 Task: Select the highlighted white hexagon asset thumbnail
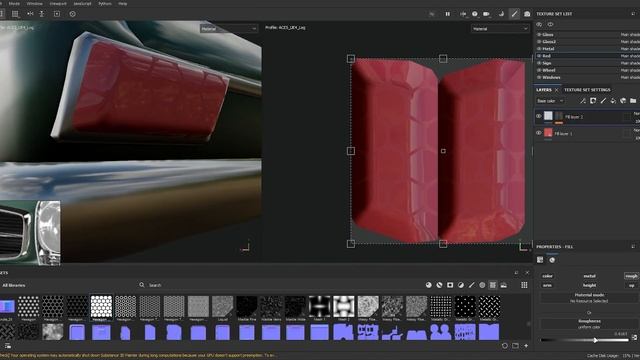(101, 307)
